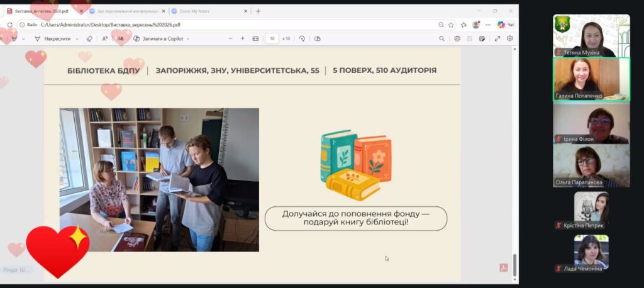Screen dimensions: 644x288
Task: Click the rotate page icon
Action: click(x=302, y=38)
